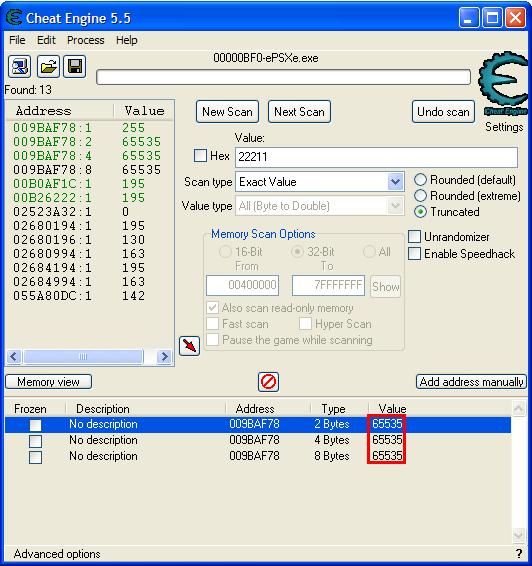This screenshot has height=566, width=532.
Task: Open the Edit menu
Action: [46, 40]
